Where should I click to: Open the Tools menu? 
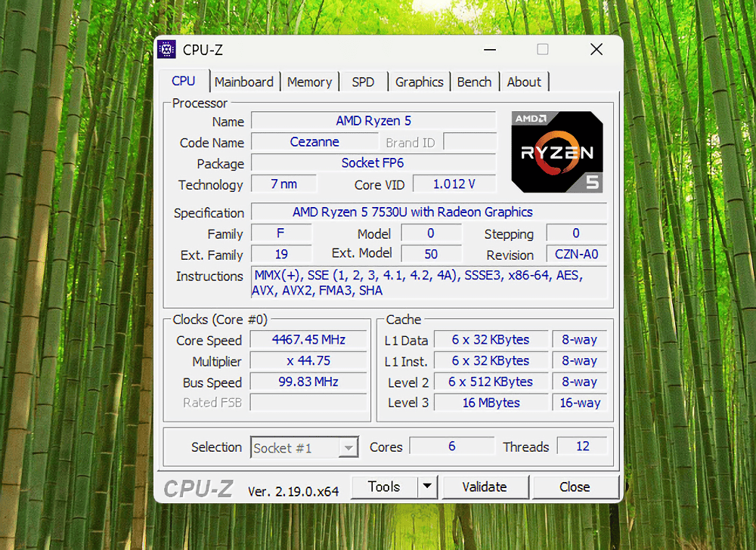[385, 487]
